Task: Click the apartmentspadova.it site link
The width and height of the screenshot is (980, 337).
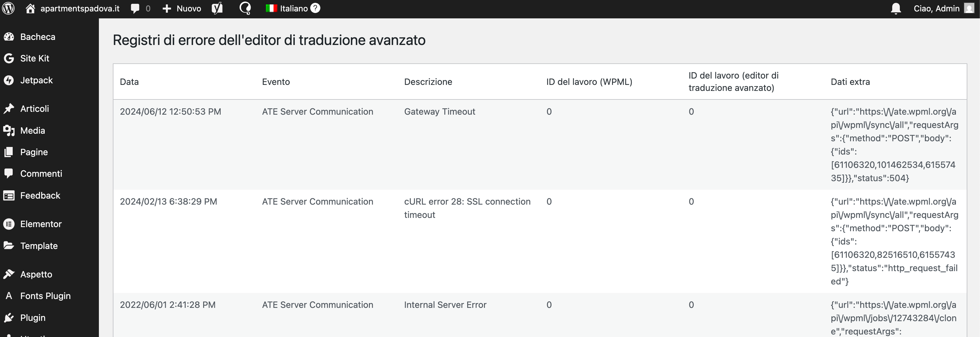Action: pyautogui.click(x=80, y=8)
